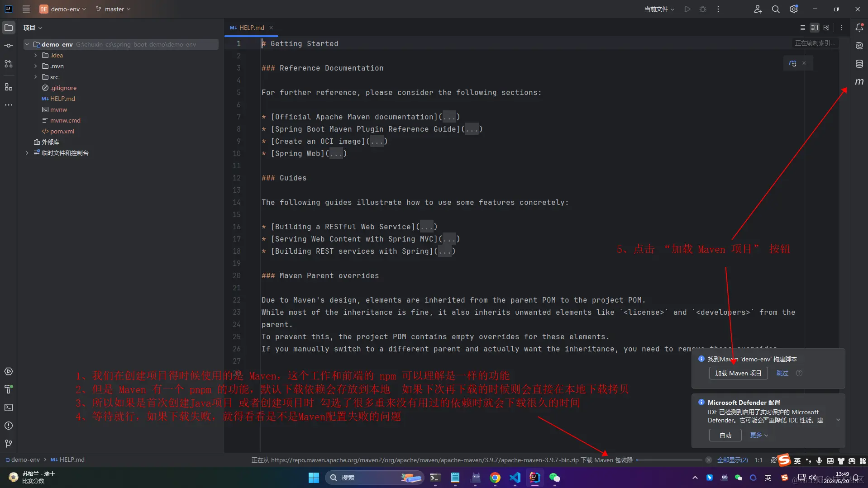Viewport: 868px width, 488px height.
Task: Open the Database tool window
Action: (x=859, y=64)
